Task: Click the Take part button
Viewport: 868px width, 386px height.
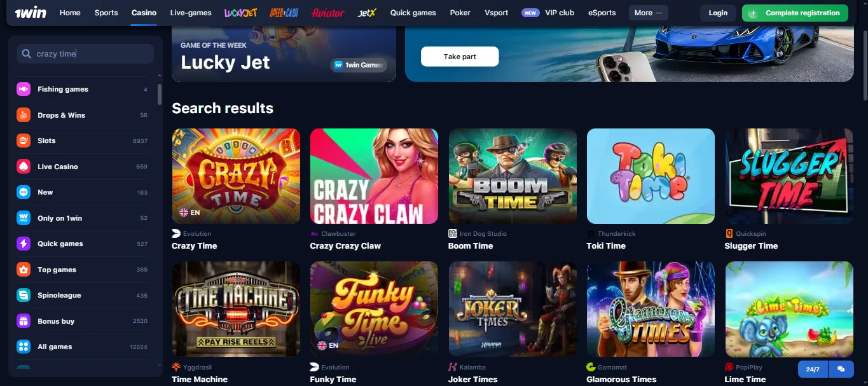Action: click(460, 57)
